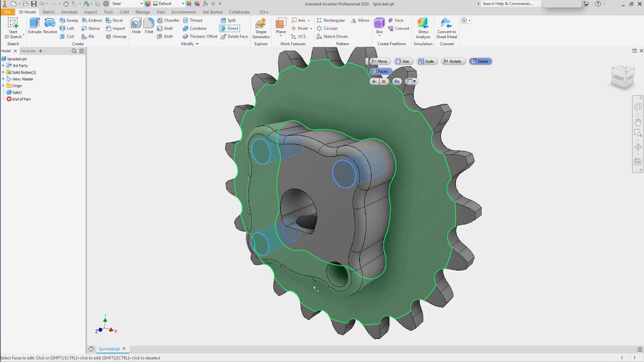Select the Split tool
644x362 pixels.
pos(228,21)
